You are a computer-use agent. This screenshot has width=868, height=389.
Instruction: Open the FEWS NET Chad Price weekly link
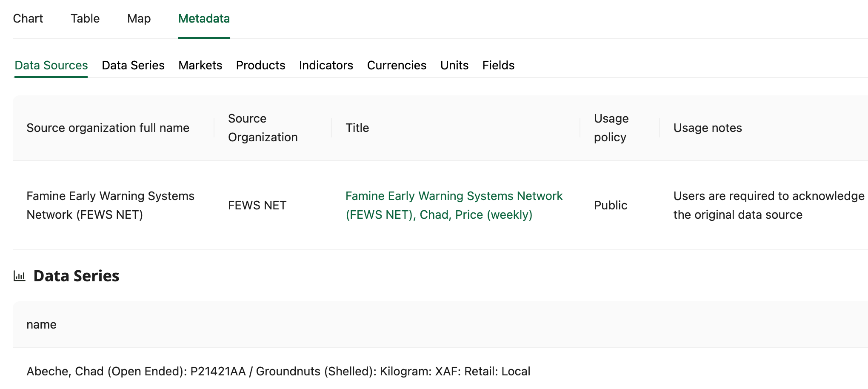[x=454, y=205]
